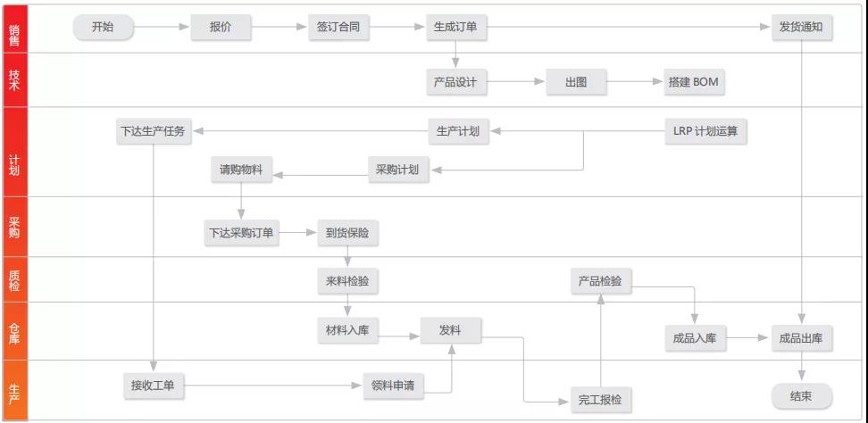Screen dimensions: 868x423
Task: Select the 来料检验 node
Action: click(x=347, y=281)
